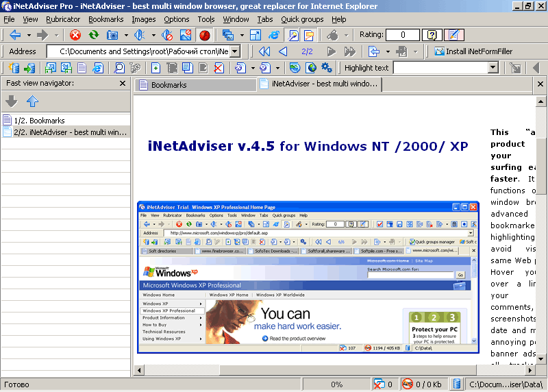Image resolution: width=548 pixels, height=392 pixels.
Task: Click the blue speaker sounds icon
Action: click(140, 35)
